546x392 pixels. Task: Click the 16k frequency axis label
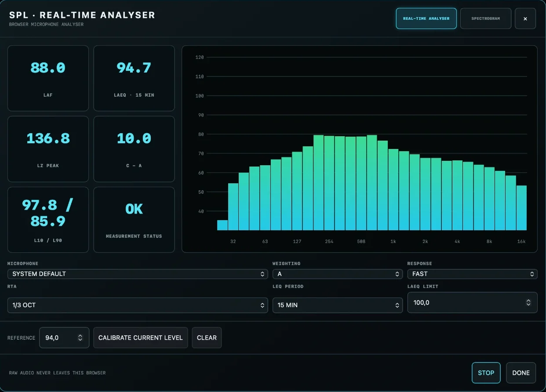[x=521, y=242]
